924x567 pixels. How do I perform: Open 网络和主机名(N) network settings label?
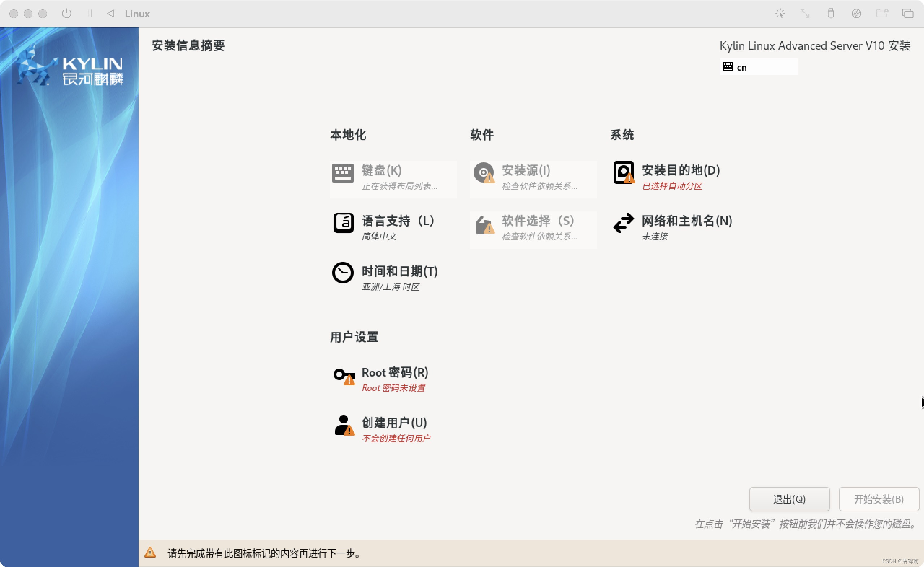[x=687, y=221]
